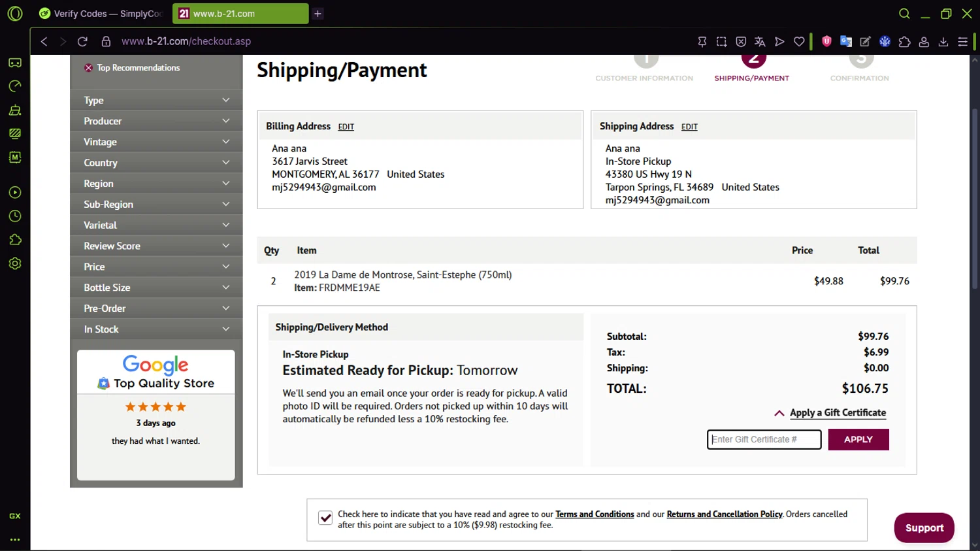Screen dimensions: 980x551
Task: Open Terms and Conditions link
Action: [595, 514]
